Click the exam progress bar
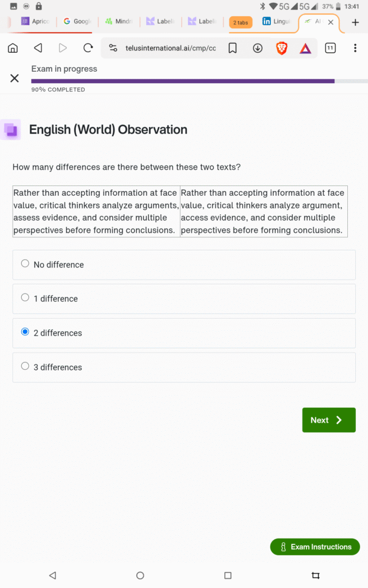Image resolution: width=368 pixels, height=588 pixels. [x=183, y=82]
